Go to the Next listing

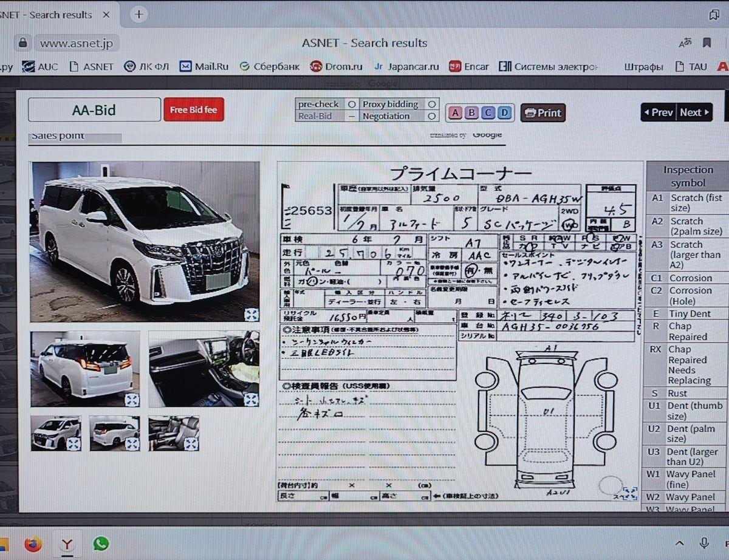click(x=694, y=112)
